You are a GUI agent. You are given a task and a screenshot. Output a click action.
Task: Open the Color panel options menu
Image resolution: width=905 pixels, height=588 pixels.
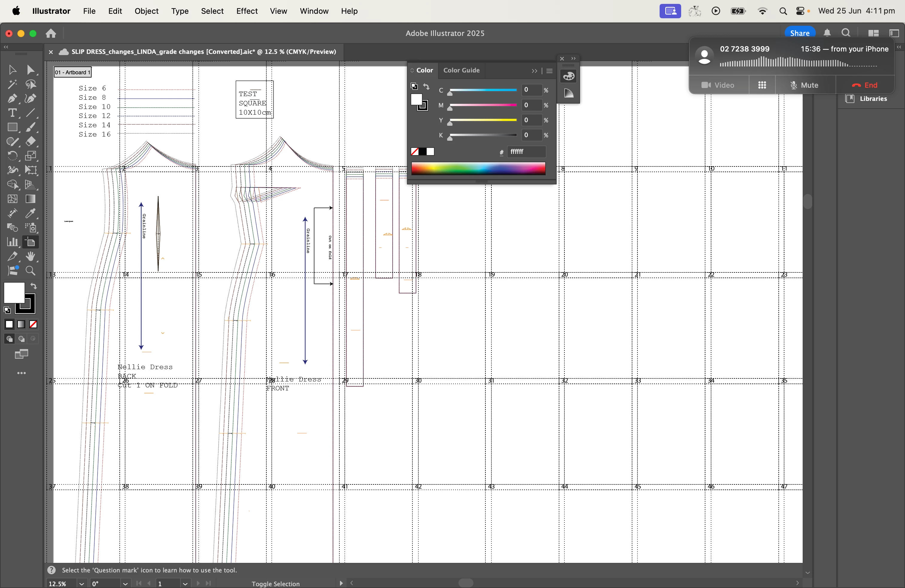click(x=549, y=71)
